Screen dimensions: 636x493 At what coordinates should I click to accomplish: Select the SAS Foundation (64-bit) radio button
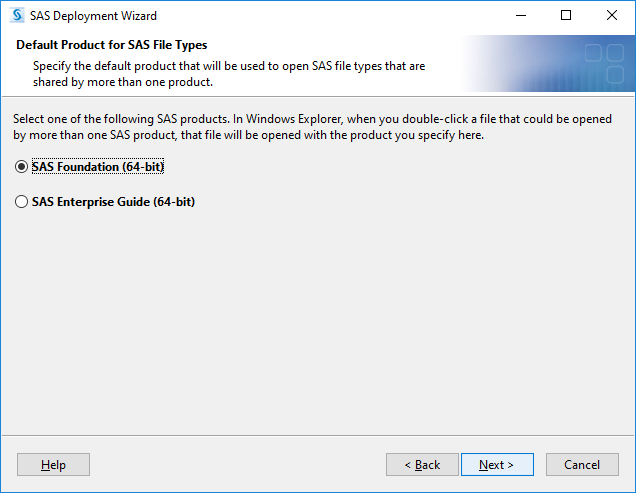click(21, 167)
